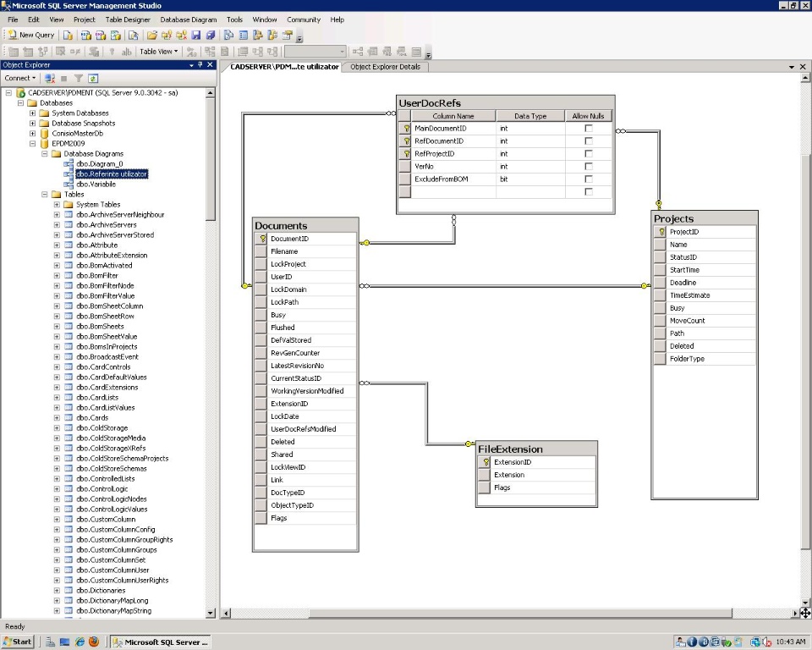This screenshot has width=812, height=650.
Task: Select dbo.ColdStorageMedia in the tree
Action: [x=111, y=438]
